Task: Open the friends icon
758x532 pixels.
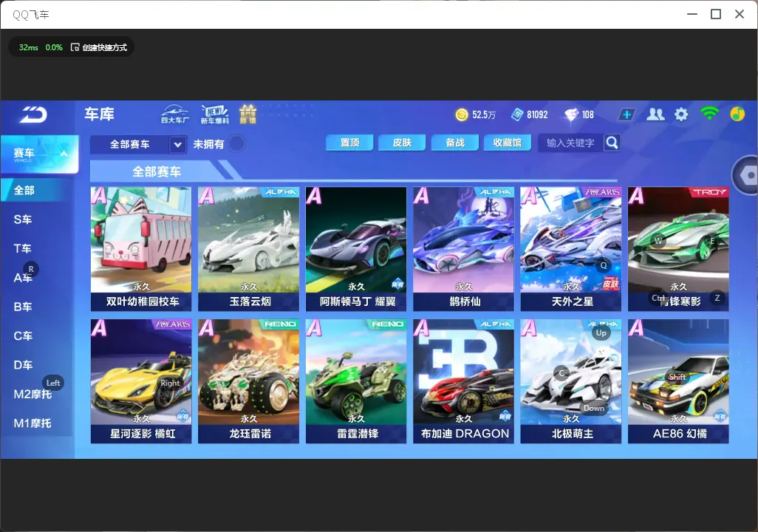Action: 655,115
